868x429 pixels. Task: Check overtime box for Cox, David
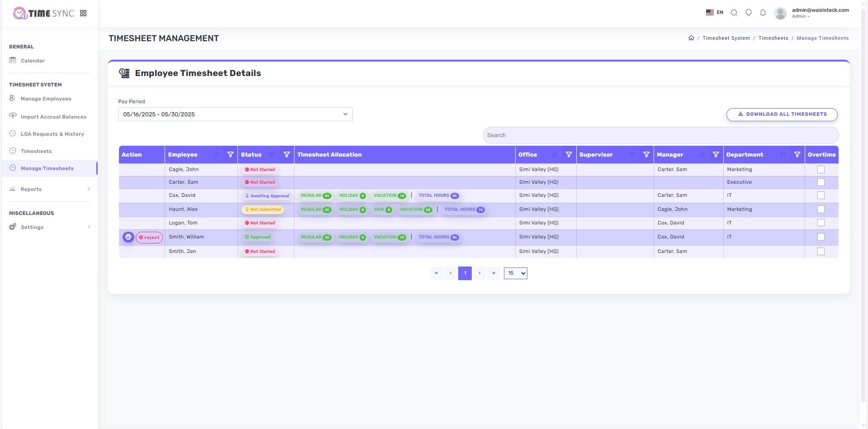pyautogui.click(x=821, y=195)
